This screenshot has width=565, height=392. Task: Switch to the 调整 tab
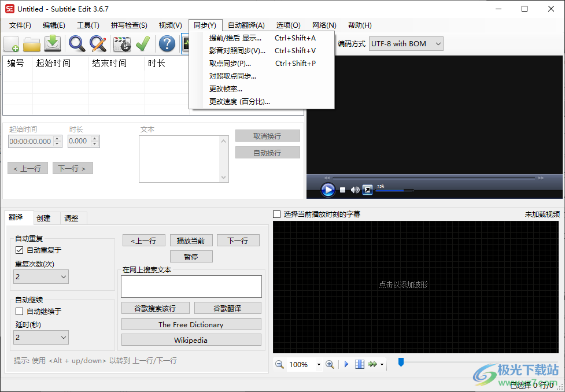click(x=71, y=219)
